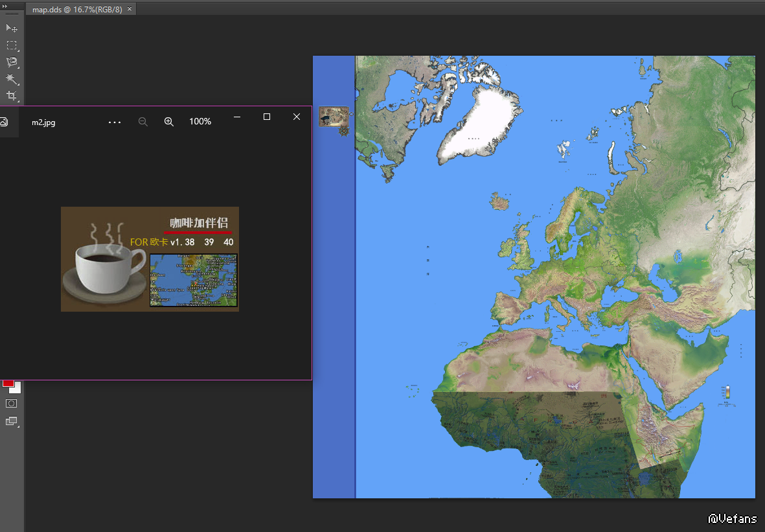Zoom in on m2.jpg photo

click(x=169, y=122)
